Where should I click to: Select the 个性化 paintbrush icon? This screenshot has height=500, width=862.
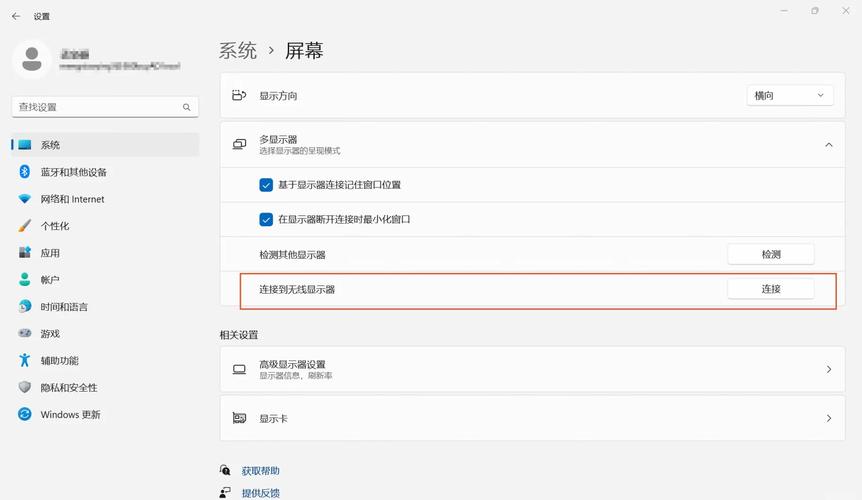coord(25,226)
